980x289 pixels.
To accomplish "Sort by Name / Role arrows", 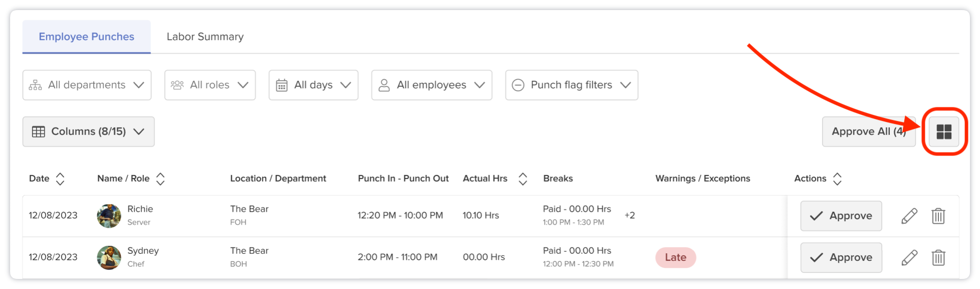I will [x=160, y=179].
